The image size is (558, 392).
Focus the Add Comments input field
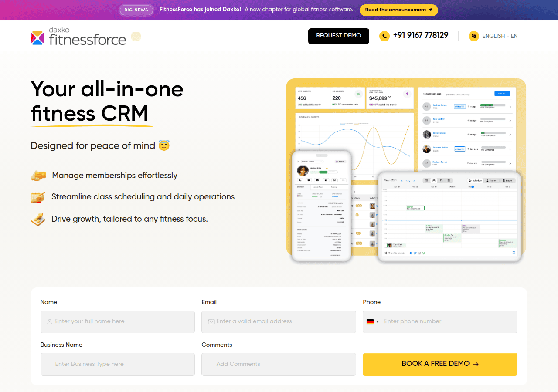[x=279, y=364]
